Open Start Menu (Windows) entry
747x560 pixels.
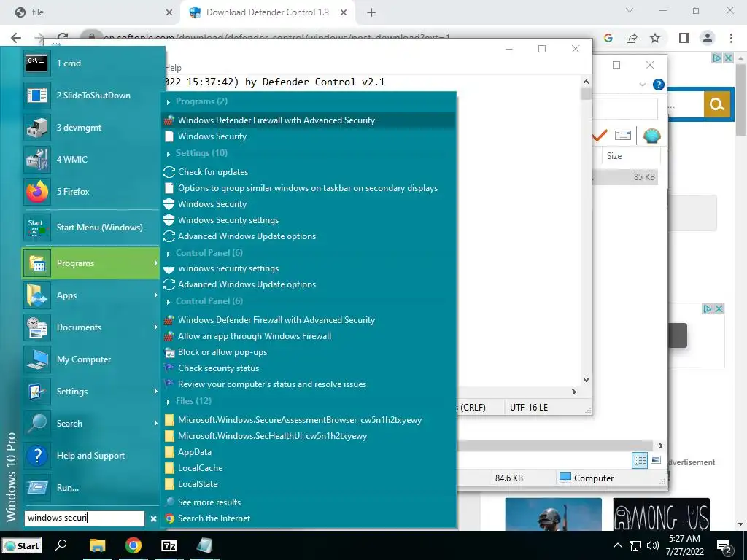90,227
